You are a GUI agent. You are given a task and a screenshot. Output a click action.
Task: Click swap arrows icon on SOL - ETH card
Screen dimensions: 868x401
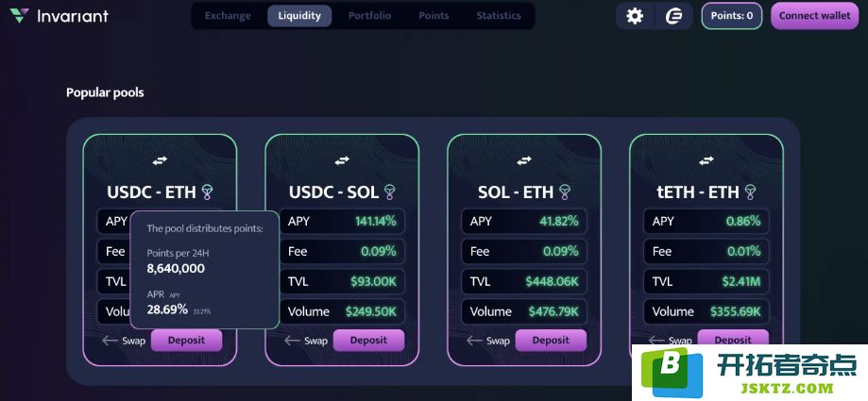click(524, 161)
